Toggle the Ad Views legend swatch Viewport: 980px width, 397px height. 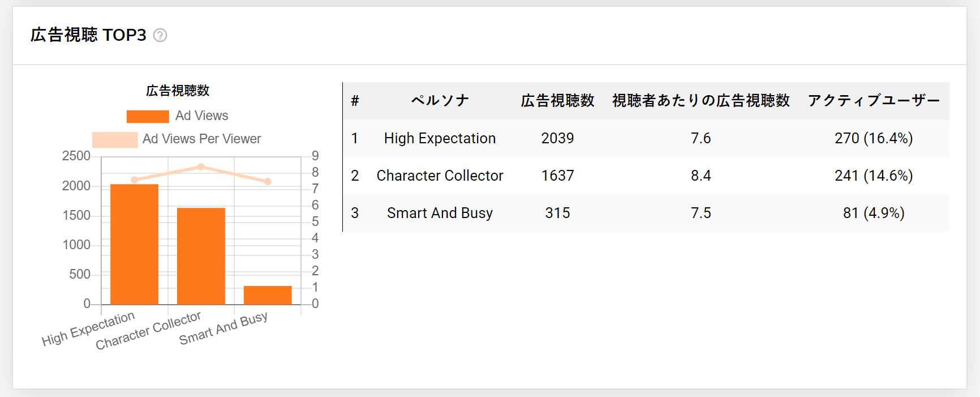coord(148,116)
